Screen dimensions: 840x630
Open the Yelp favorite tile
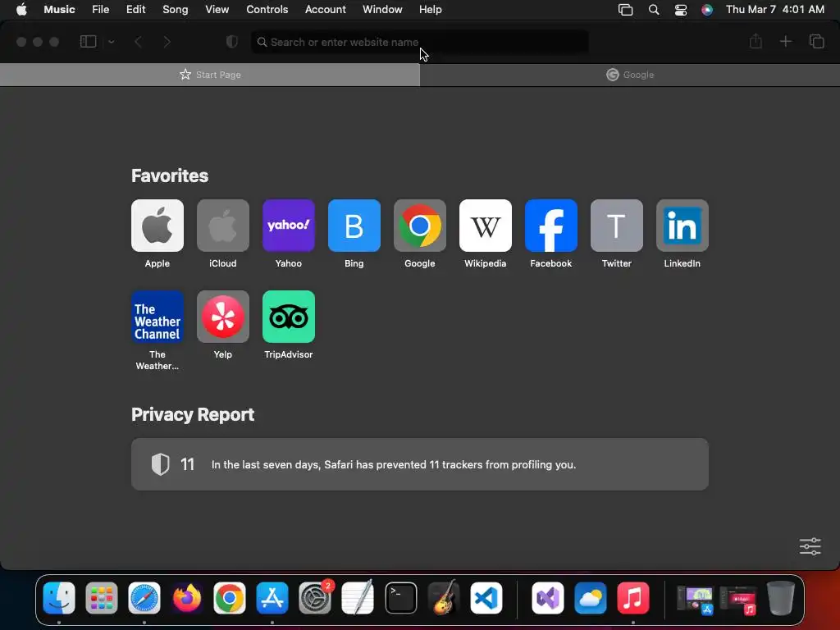tap(223, 317)
